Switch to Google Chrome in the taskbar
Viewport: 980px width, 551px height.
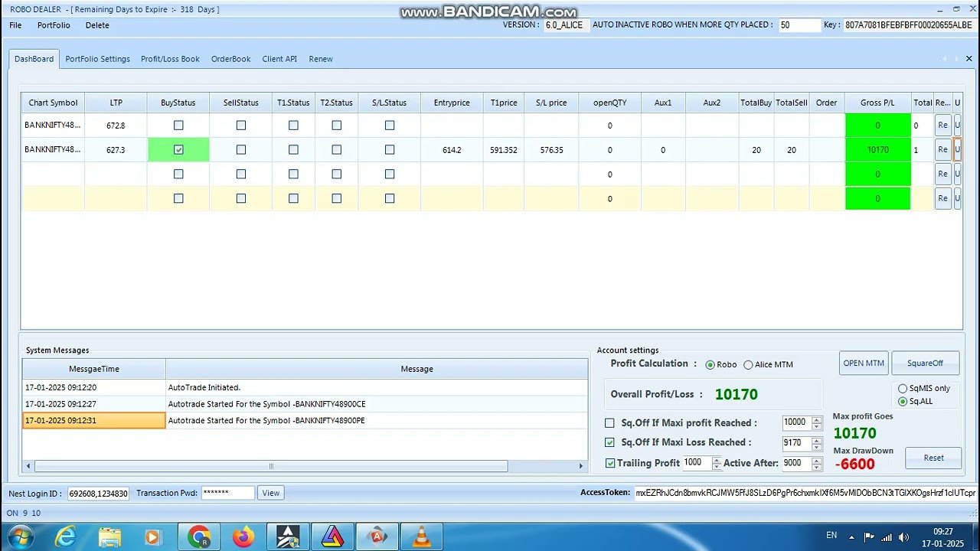[199, 537]
